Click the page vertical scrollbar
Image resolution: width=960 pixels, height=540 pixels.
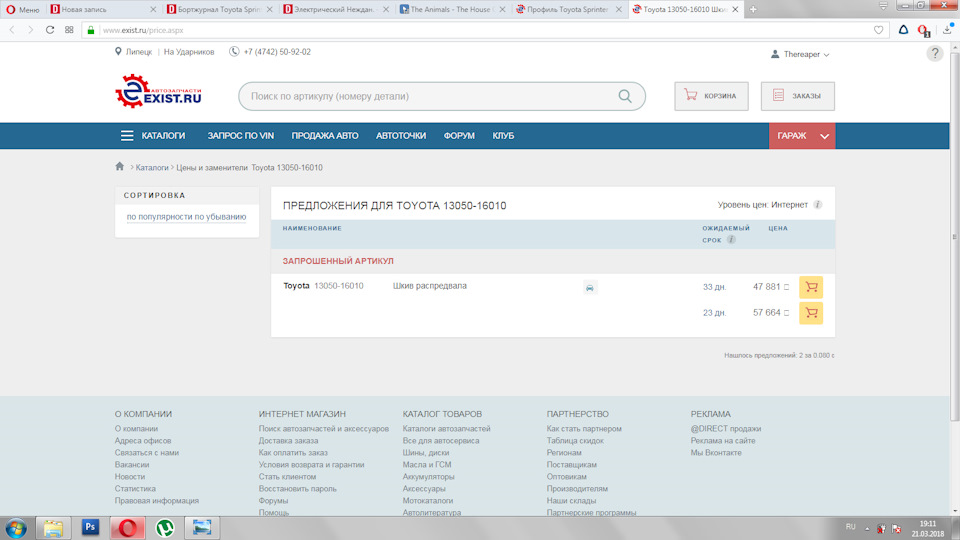tap(954, 237)
